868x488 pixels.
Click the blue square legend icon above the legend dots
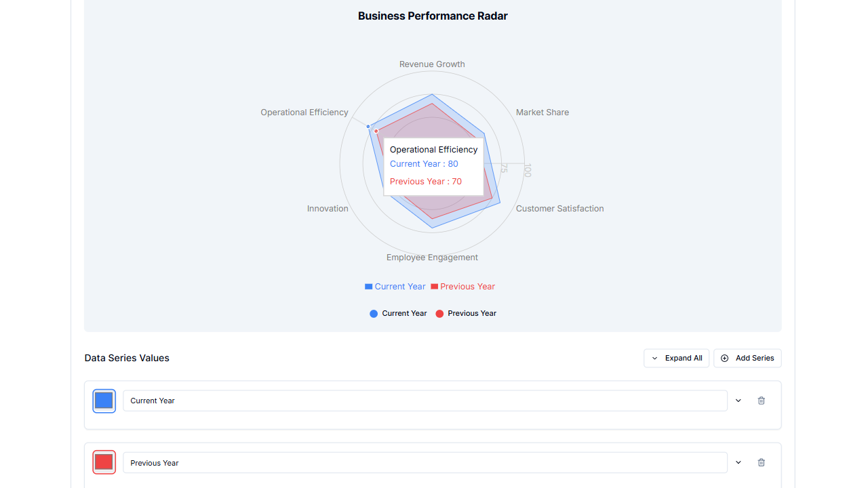pyautogui.click(x=368, y=286)
